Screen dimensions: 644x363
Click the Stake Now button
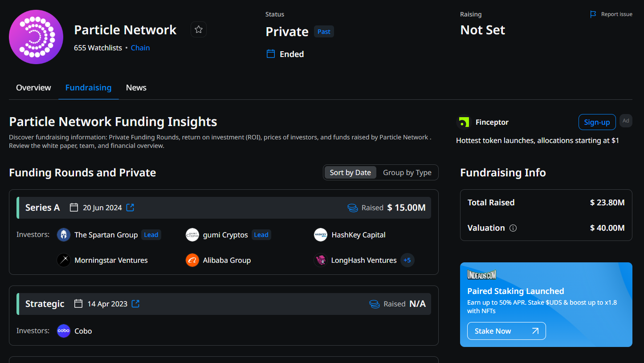click(x=506, y=331)
